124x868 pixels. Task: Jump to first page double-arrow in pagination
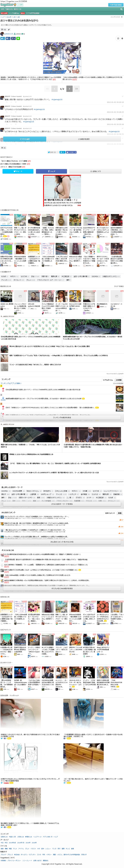(47, 89)
